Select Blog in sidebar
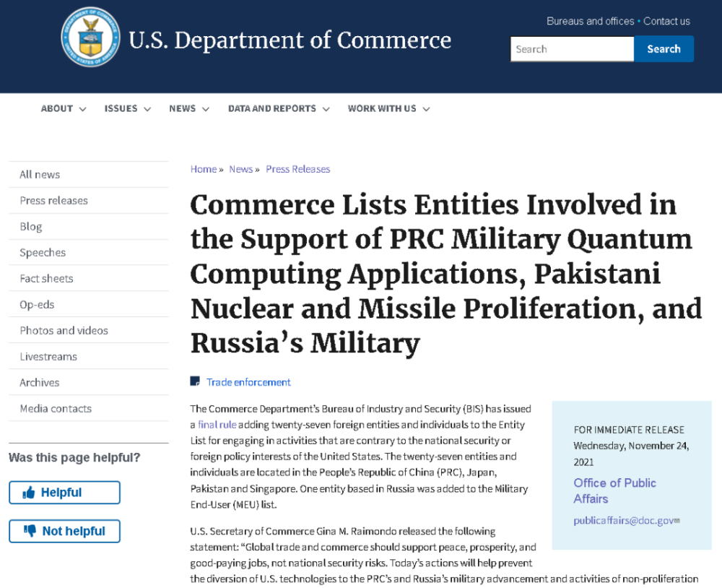The width and height of the screenshot is (722, 588). [x=88, y=227]
